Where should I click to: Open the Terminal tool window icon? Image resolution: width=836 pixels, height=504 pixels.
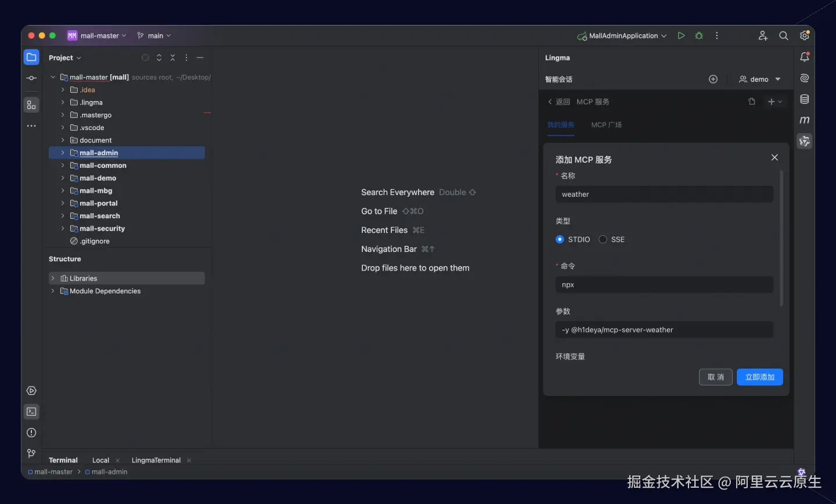31,412
